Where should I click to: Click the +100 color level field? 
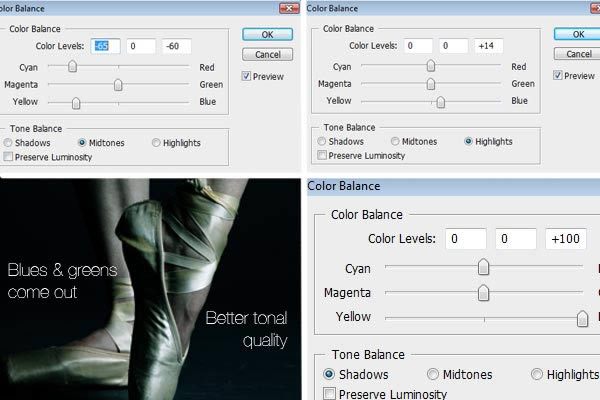click(566, 239)
